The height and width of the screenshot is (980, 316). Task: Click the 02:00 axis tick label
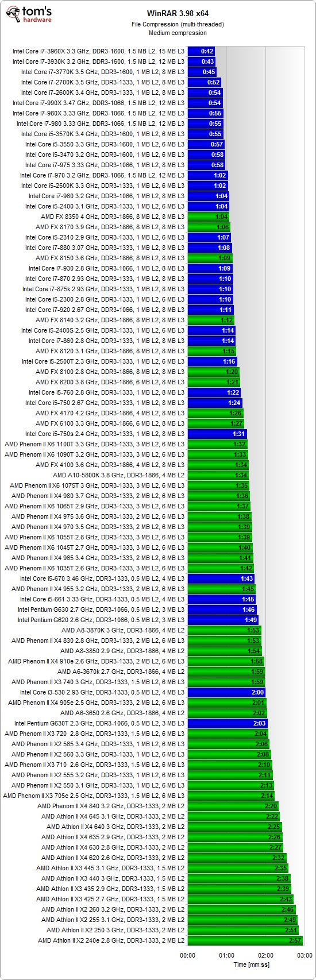pyautogui.click(x=265, y=955)
